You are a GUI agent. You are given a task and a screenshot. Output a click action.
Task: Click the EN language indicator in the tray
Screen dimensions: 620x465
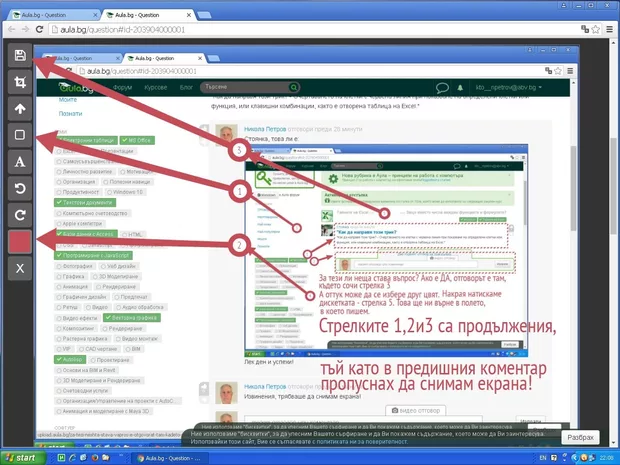[543, 458]
